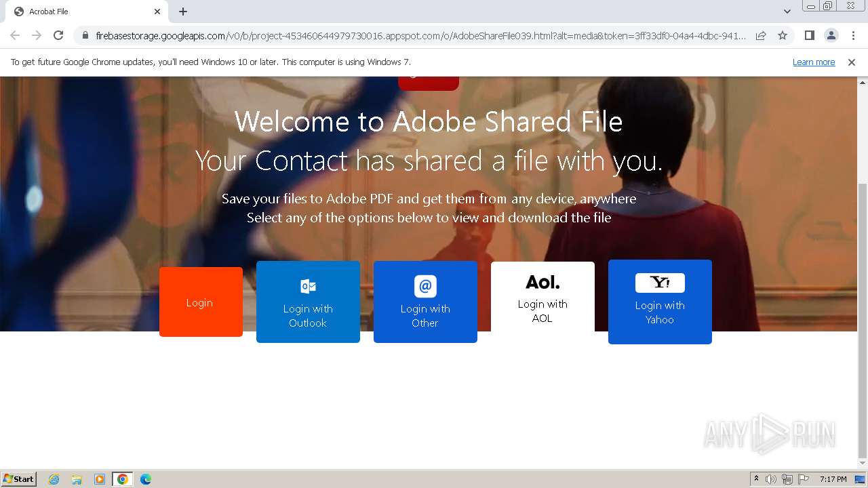The height and width of the screenshot is (488, 868).
Task: Bookmark this page with the star
Action: 783,35
